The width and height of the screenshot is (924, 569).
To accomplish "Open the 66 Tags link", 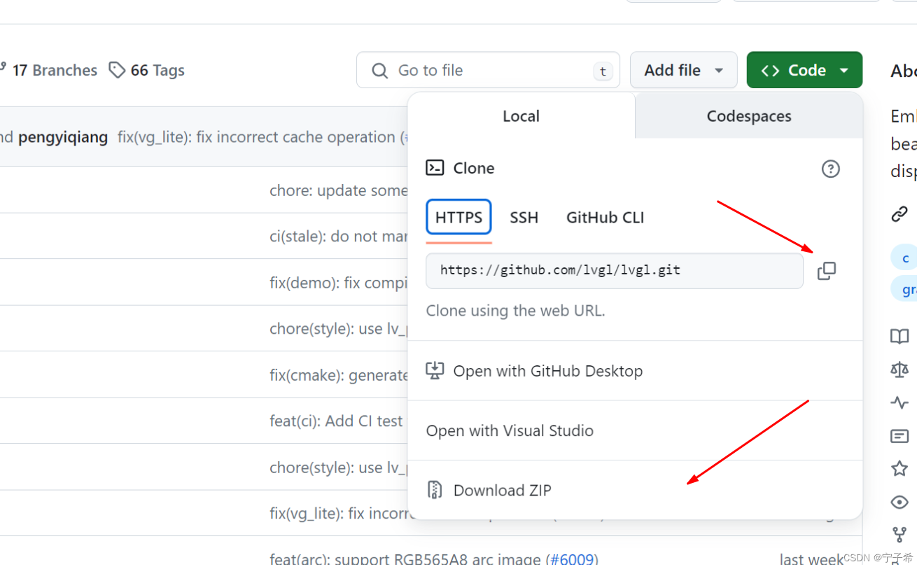I will (147, 71).
